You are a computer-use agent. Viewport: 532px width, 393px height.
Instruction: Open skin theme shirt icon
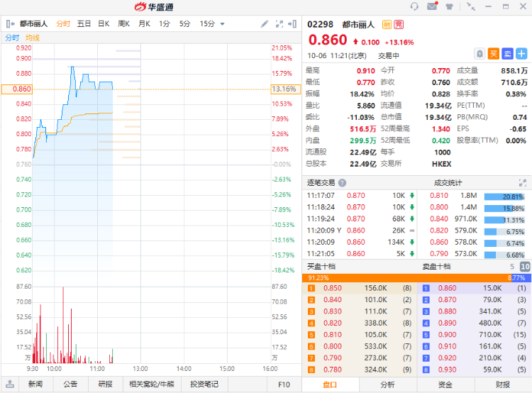pos(450,6)
